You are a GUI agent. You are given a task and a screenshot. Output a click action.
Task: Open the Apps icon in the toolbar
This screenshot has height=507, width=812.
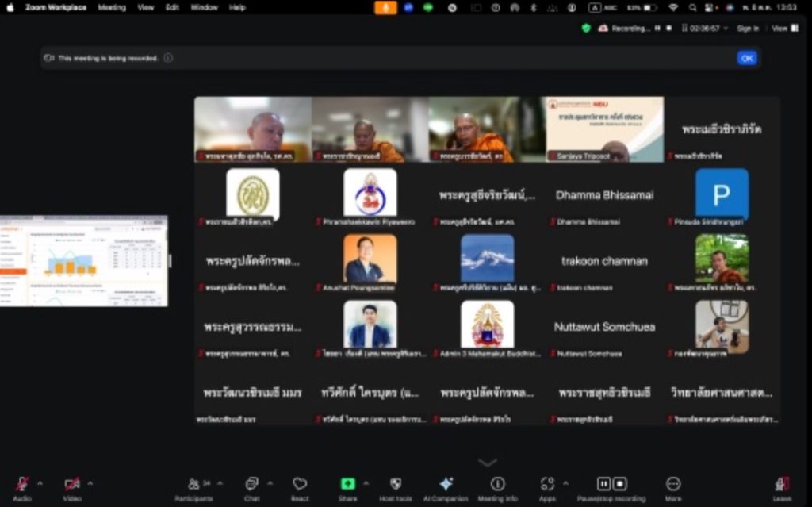pos(547,484)
